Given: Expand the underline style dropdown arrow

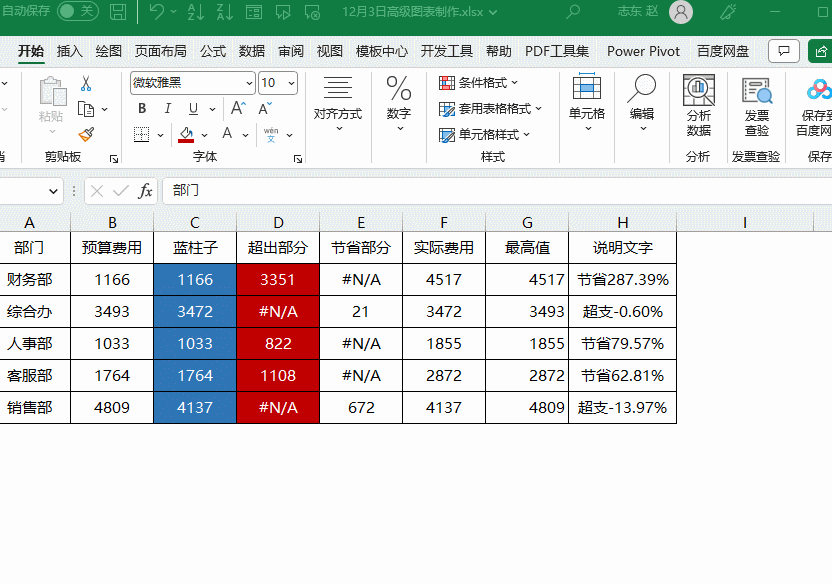Looking at the screenshot, I should tap(212, 109).
